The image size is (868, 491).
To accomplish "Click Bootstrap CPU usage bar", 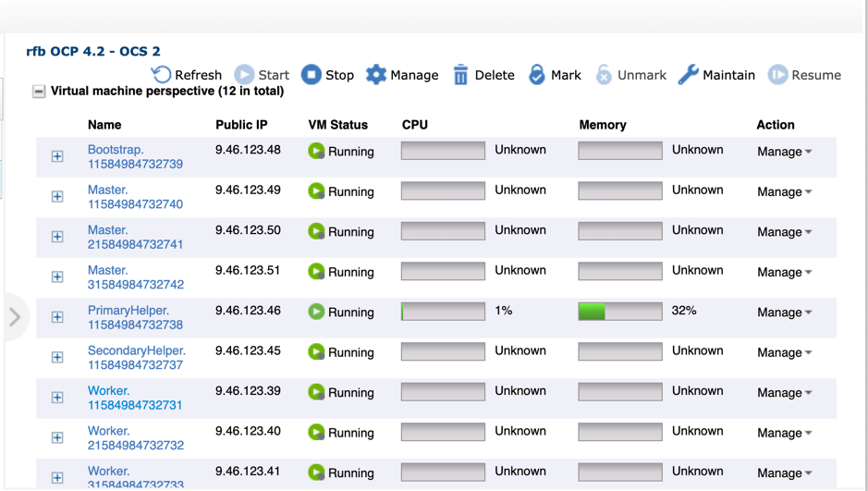I will (443, 151).
